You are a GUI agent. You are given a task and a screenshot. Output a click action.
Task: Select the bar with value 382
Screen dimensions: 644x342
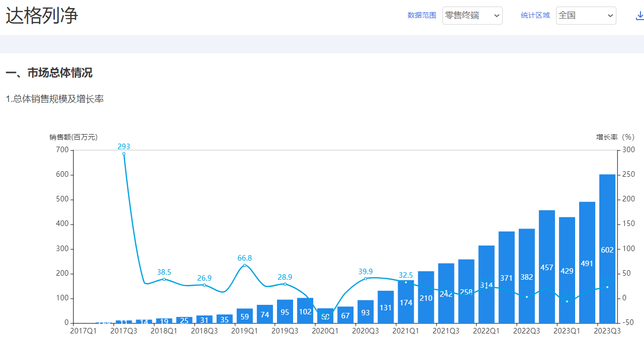point(527,276)
